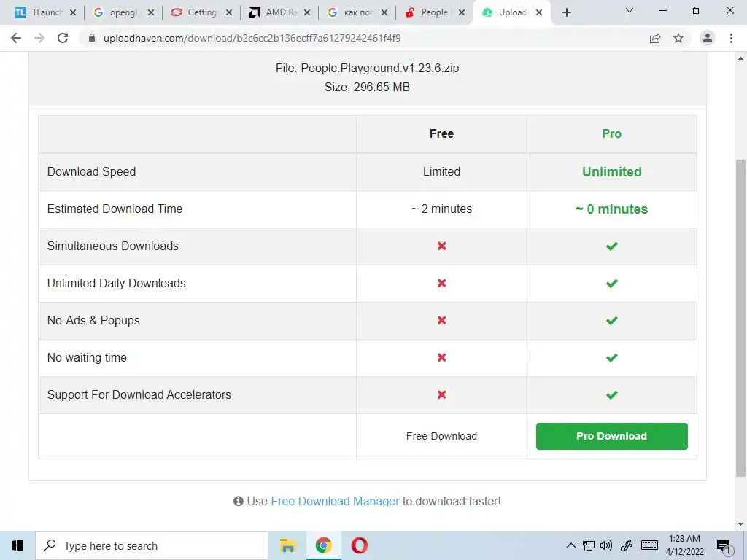Switch to the AMD Radeon tab
Viewport: 747px width, 560px height.
tap(274, 12)
